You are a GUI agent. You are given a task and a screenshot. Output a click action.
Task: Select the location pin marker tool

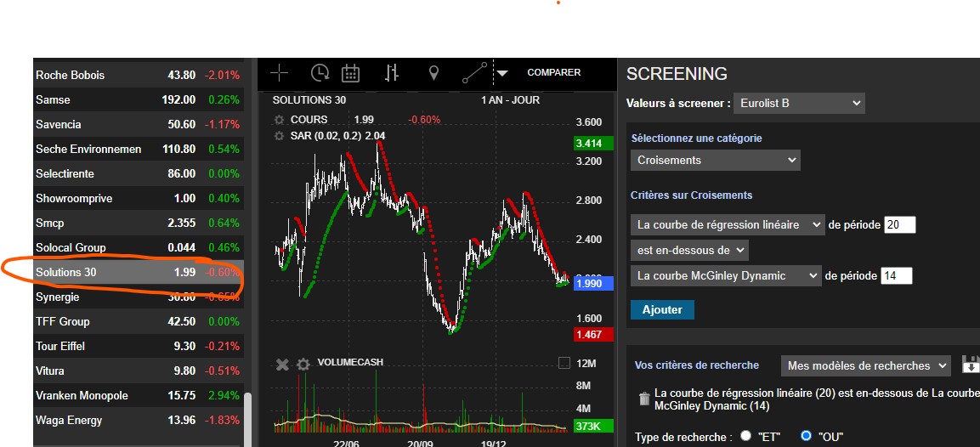coord(433,73)
